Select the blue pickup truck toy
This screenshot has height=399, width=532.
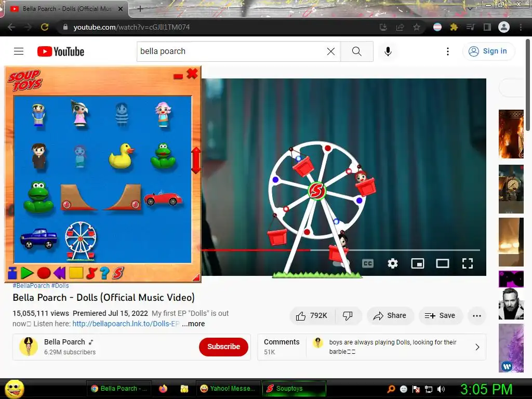[38, 238]
